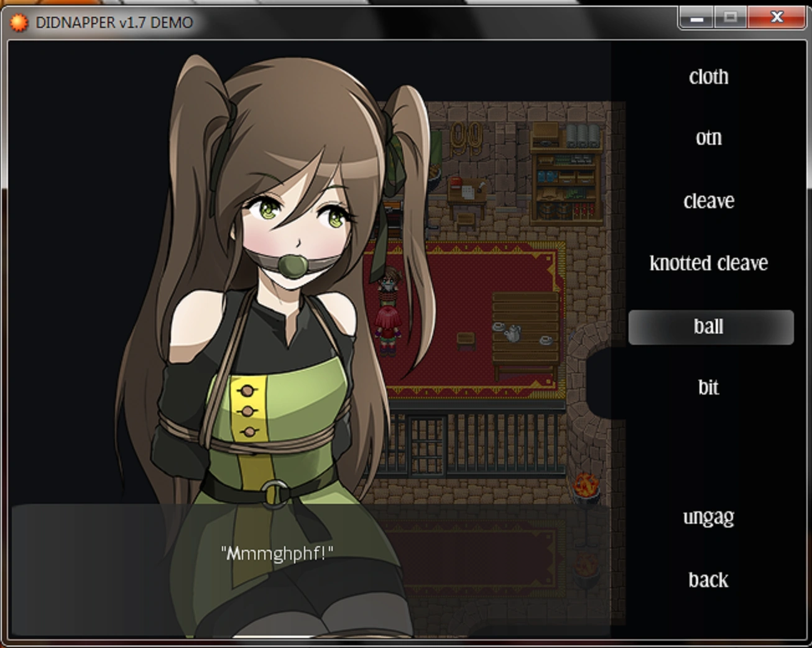Click the DIDNAPPER v1.7 DEMO title text
This screenshot has width=812, height=648.
[x=114, y=22]
